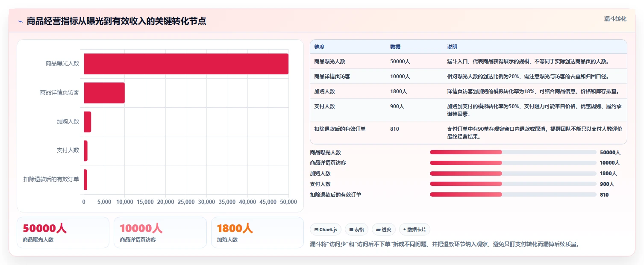The width and height of the screenshot is (644, 265).
Task: Click the 50,000 x-axis tick label
Action: [x=288, y=202]
